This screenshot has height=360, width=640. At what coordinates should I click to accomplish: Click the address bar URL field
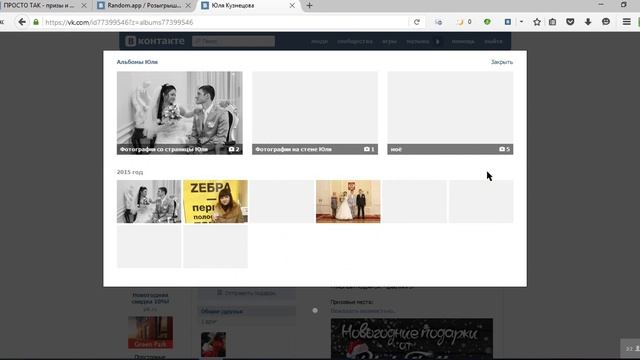point(224,22)
